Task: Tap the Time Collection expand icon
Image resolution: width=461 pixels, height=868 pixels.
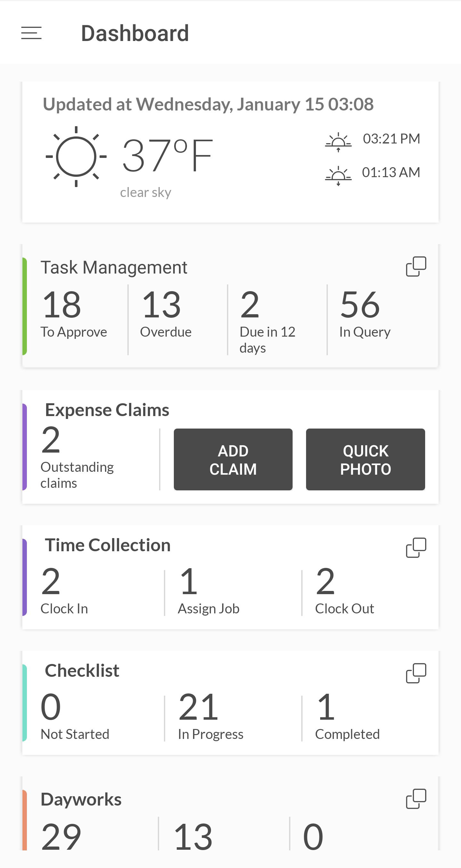Action: (x=416, y=548)
